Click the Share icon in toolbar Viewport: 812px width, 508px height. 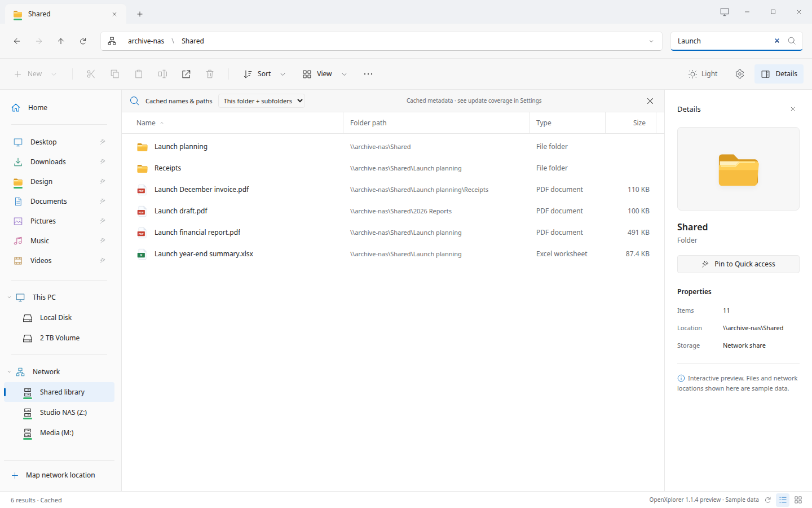tap(186, 74)
